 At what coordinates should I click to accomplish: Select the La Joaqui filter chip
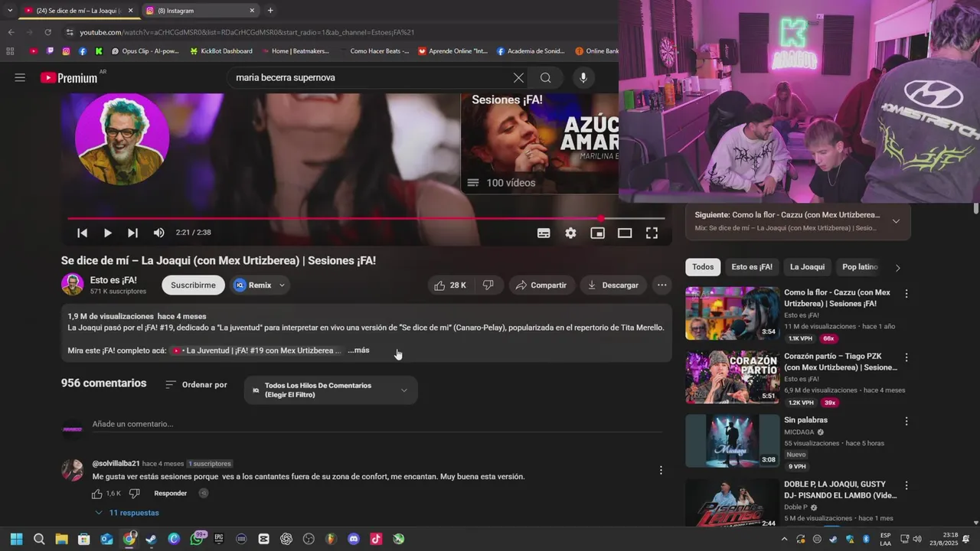tap(807, 267)
